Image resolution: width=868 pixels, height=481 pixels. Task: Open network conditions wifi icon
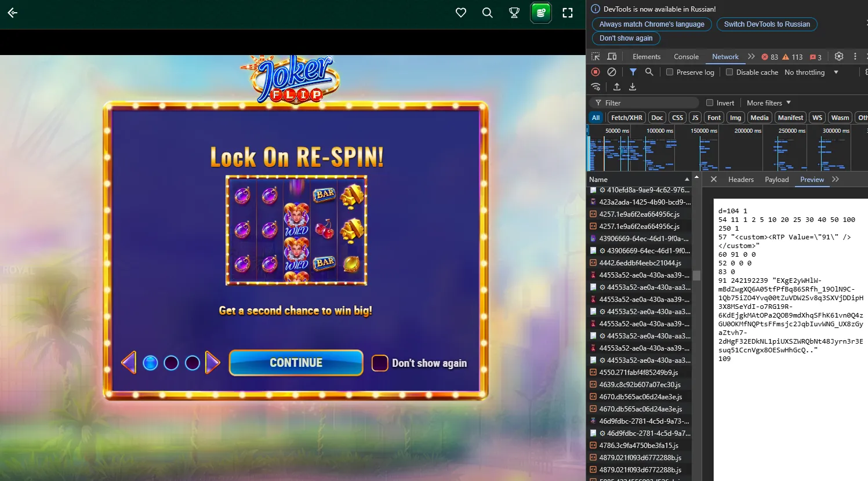595,86
